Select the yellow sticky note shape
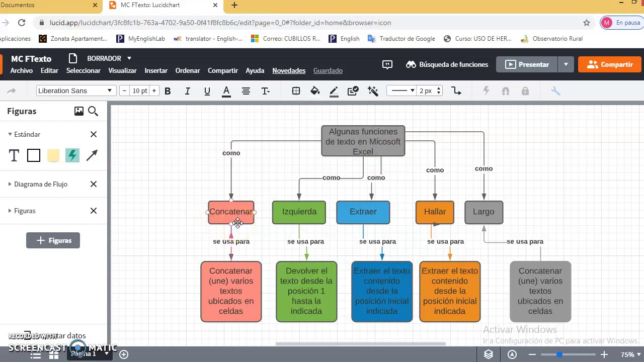The image size is (644, 362). pyautogui.click(x=53, y=156)
